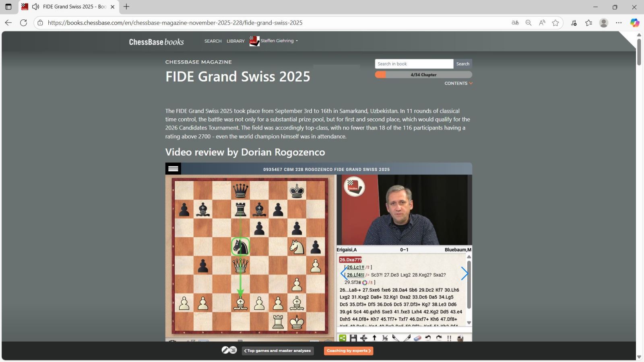
Task: Click the floppy disk save icon
Action: coord(353,338)
